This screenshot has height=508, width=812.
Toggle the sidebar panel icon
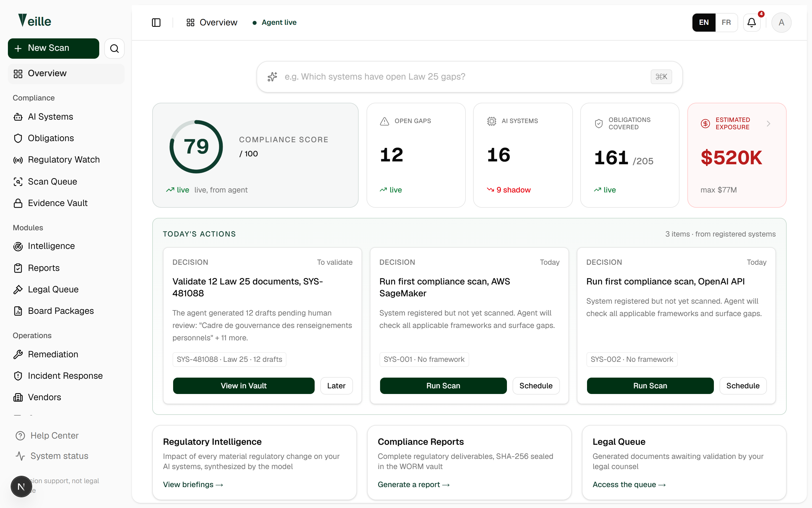pyautogui.click(x=156, y=23)
